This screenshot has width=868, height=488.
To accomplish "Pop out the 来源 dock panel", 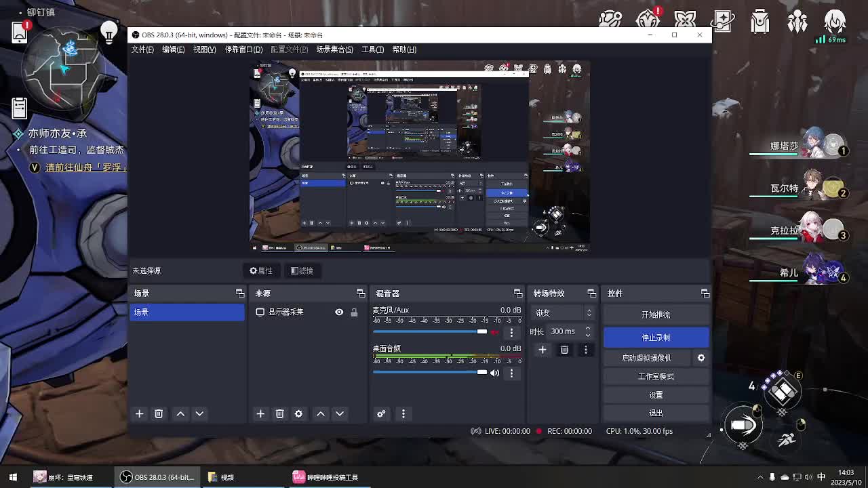I will click(361, 293).
